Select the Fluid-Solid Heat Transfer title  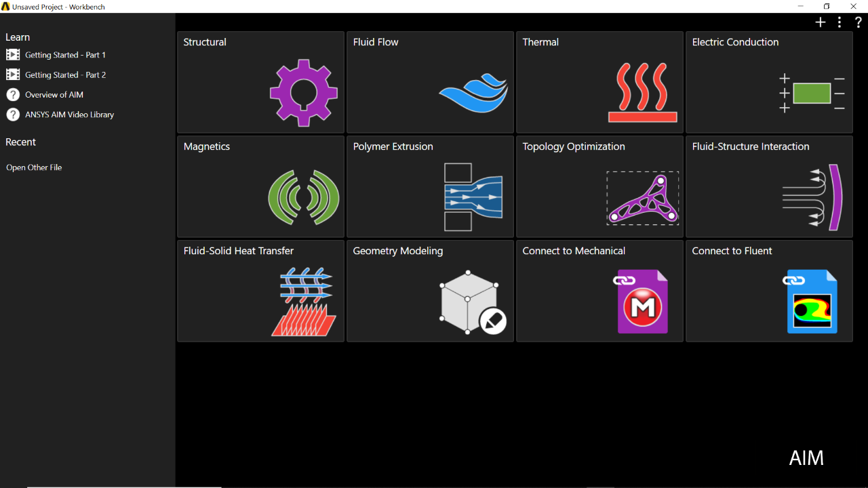click(239, 251)
